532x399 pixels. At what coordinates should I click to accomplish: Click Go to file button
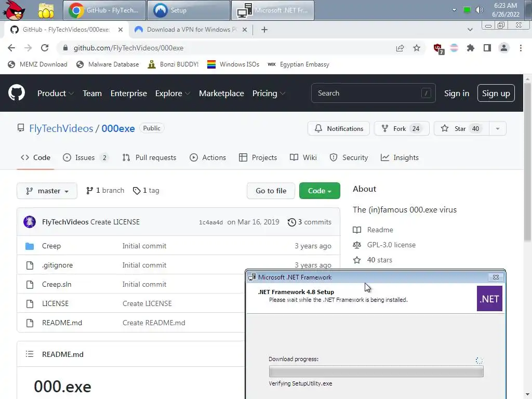[x=271, y=191]
